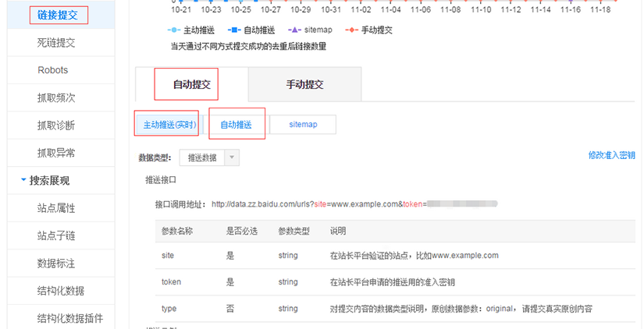Select the 自动推送 button
This screenshot has width=644, height=329.
(236, 125)
